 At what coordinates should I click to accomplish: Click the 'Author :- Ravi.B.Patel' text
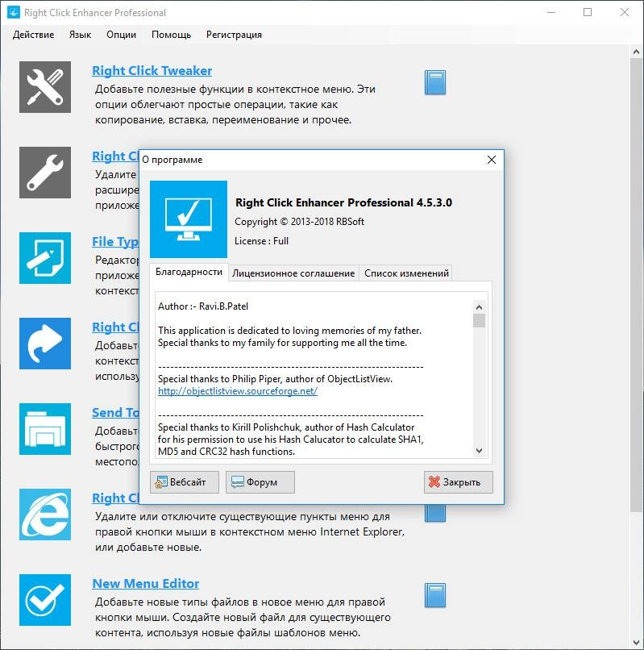click(203, 306)
